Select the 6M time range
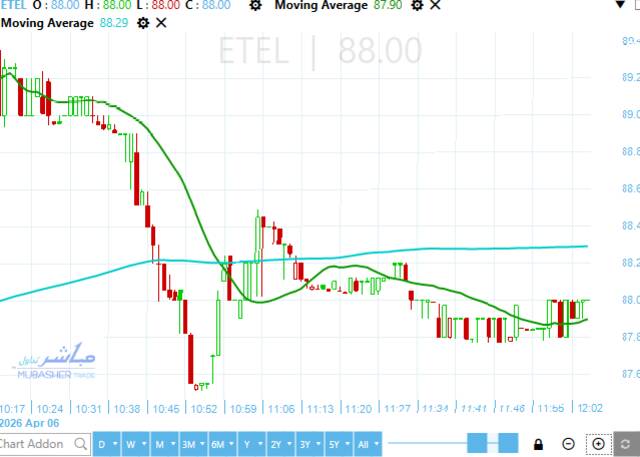640x457 pixels. tap(220, 444)
